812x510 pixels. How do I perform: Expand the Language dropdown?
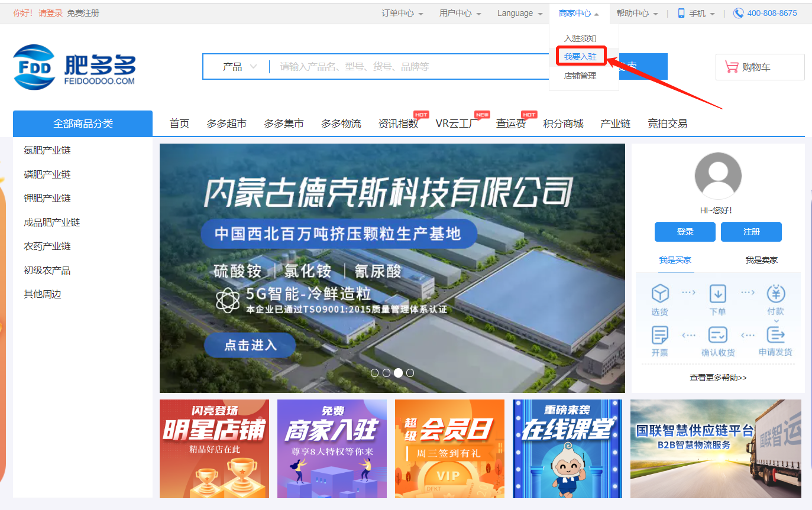coord(520,13)
